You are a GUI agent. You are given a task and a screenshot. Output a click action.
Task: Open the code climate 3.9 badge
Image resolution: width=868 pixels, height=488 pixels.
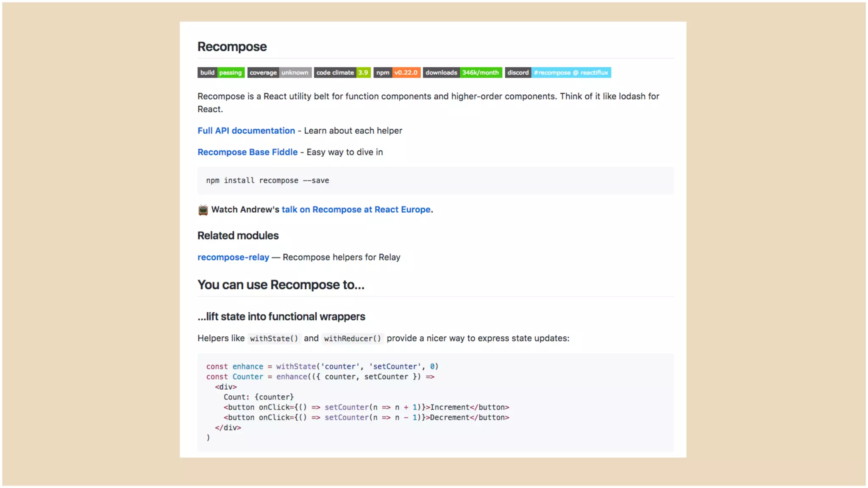click(342, 72)
